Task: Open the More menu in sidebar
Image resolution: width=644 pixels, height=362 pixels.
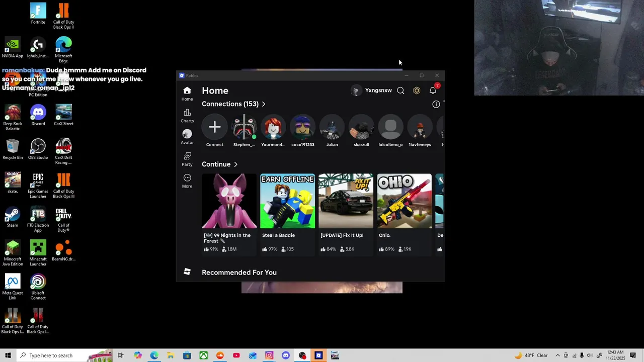Action: tap(187, 181)
